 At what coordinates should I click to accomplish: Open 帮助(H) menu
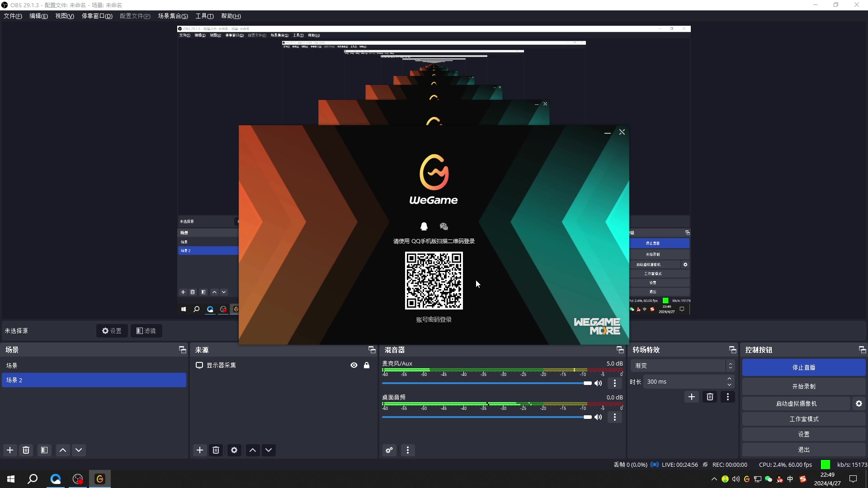[x=231, y=16]
